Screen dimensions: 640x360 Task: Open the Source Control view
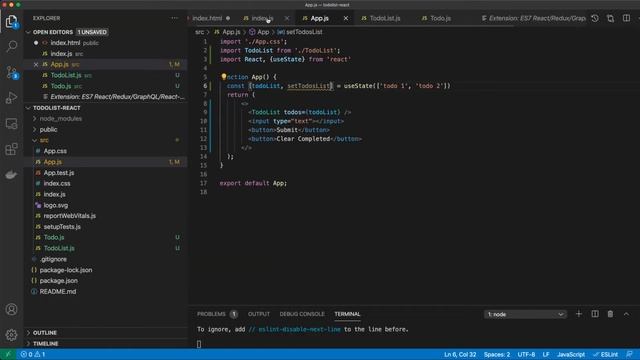[11, 72]
